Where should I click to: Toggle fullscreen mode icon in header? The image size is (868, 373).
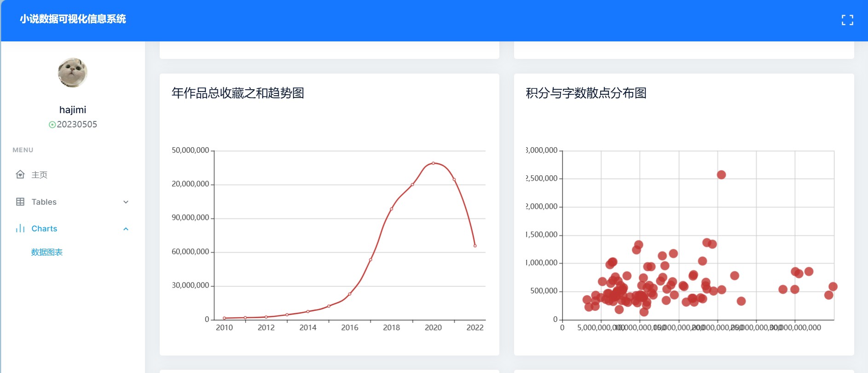[847, 20]
